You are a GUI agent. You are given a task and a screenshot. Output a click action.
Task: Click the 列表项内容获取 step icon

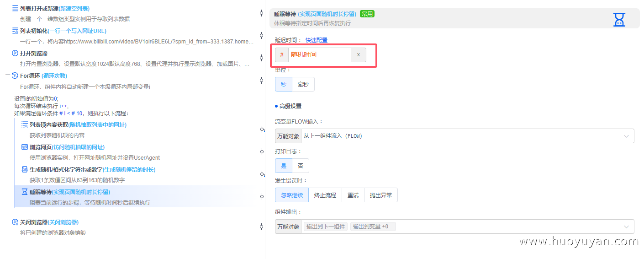pos(25,124)
